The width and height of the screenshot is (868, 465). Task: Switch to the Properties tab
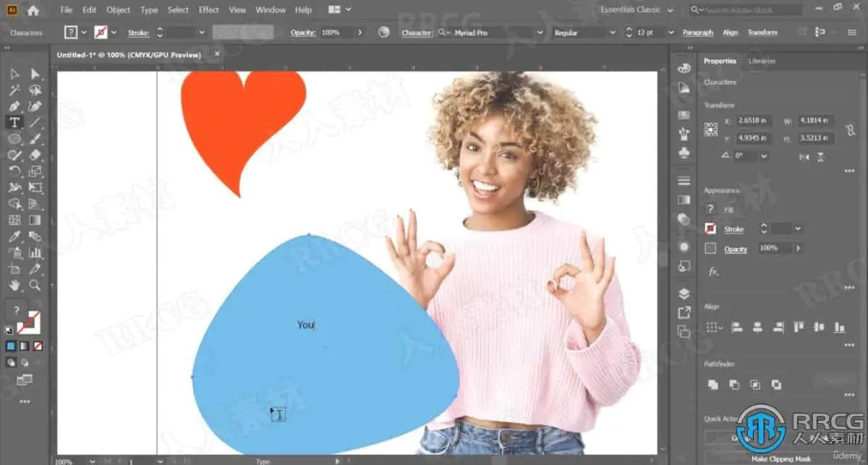click(x=720, y=61)
